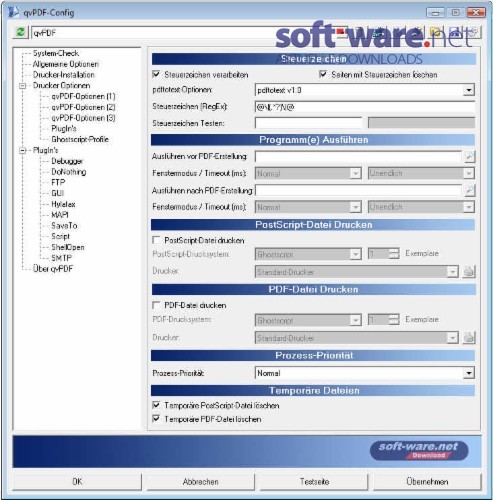Enable Steuerzeichen verarbeiten checkbox
The image size is (493, 500).
156,74
